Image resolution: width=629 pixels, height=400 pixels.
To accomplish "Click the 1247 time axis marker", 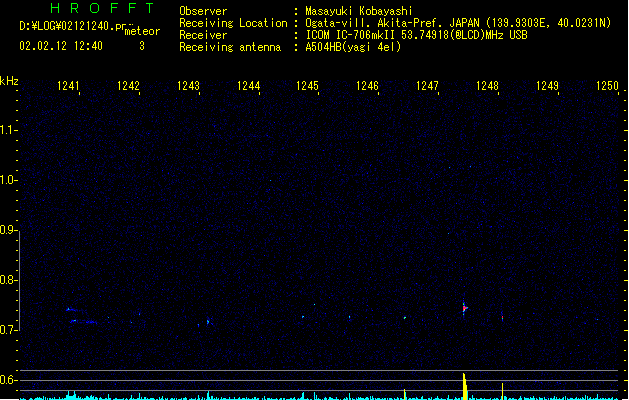I will click(427, 86).
